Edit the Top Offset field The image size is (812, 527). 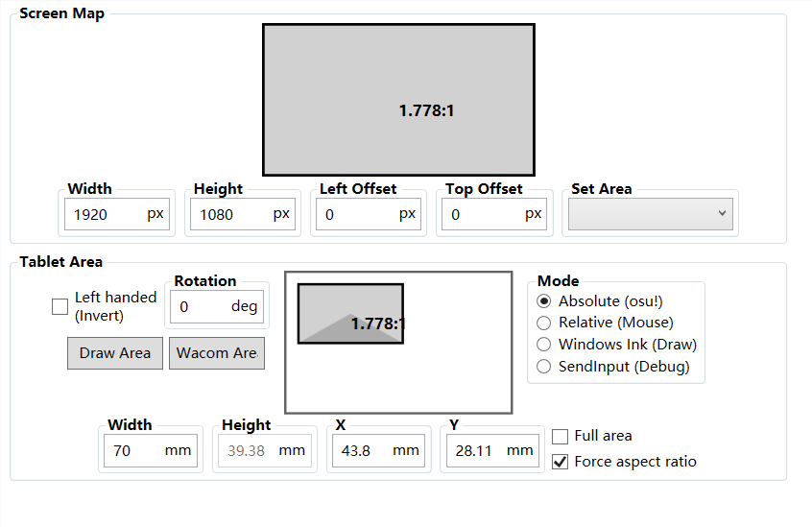tap(494, 214)
